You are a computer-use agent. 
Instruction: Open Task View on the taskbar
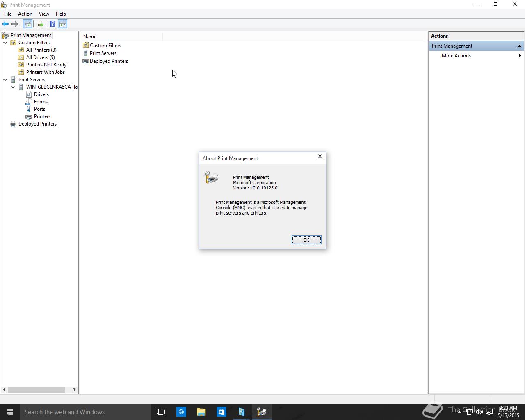pyautogui.click(x=161, y=412)
